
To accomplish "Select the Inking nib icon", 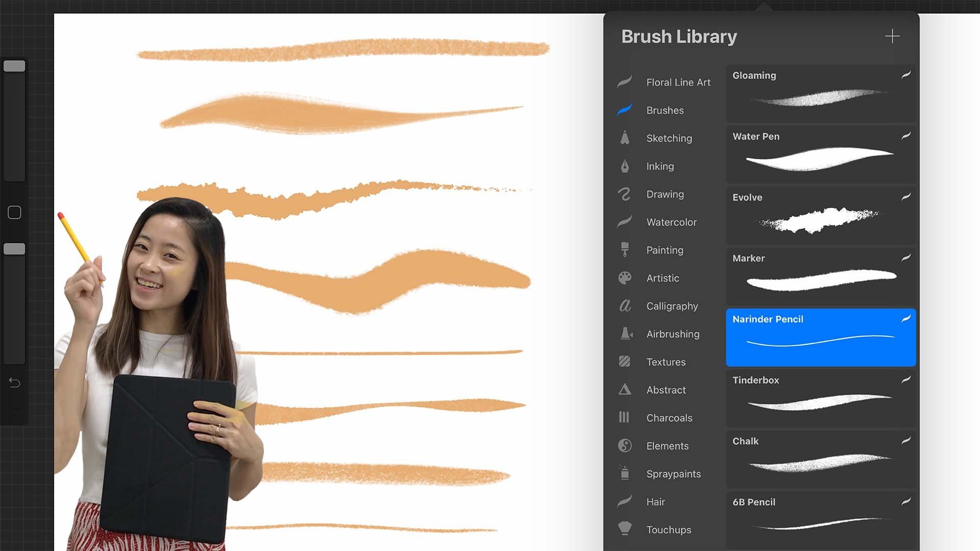I will (x=625, y=166).
